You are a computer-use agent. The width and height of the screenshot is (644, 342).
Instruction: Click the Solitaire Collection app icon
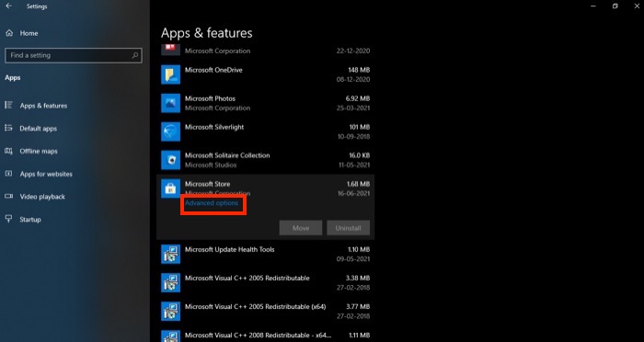pyautogui.click(x=170, y=160)
